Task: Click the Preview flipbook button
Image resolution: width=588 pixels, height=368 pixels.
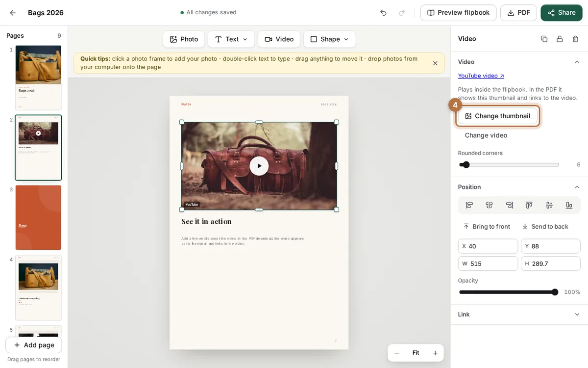Action: 458,13
